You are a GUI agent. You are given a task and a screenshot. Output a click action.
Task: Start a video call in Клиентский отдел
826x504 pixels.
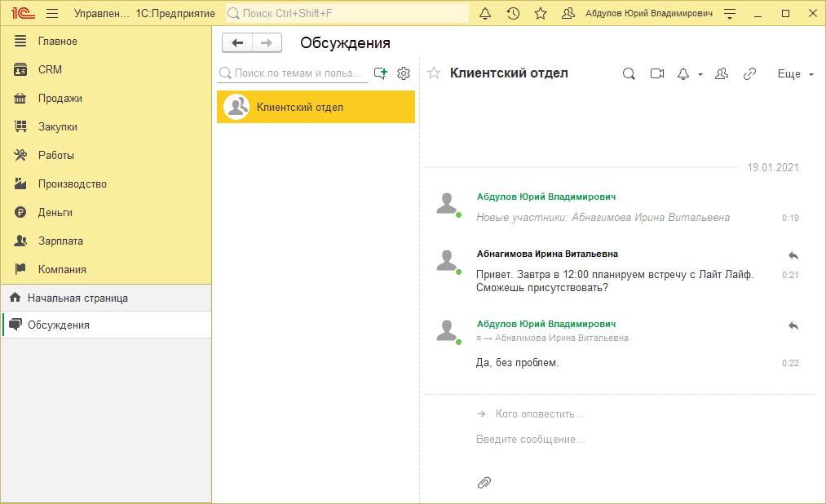pos(656,73)
